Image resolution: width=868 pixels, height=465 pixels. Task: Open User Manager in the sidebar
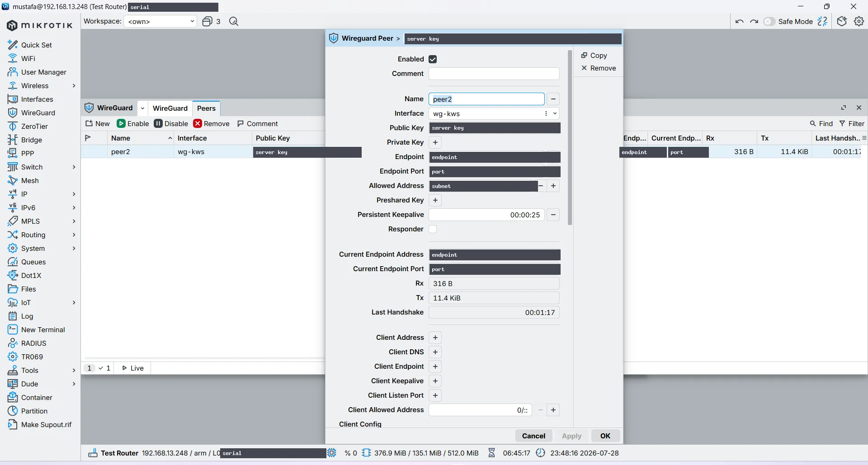pos(37,72)
